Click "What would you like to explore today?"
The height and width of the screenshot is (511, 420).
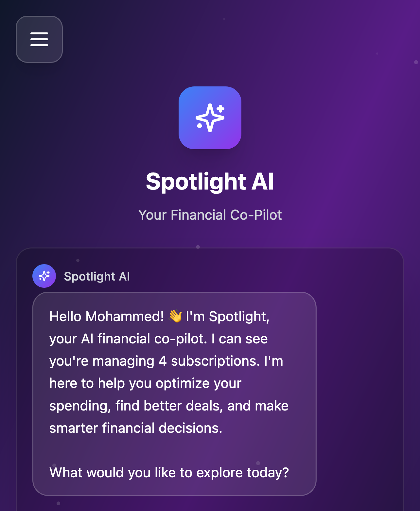click(169, 473)
